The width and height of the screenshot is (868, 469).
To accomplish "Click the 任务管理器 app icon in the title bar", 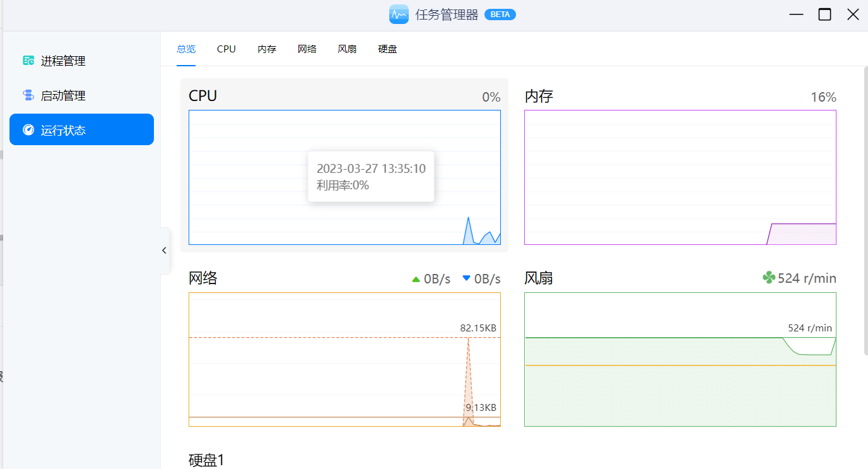I will (x=399, y=15).
